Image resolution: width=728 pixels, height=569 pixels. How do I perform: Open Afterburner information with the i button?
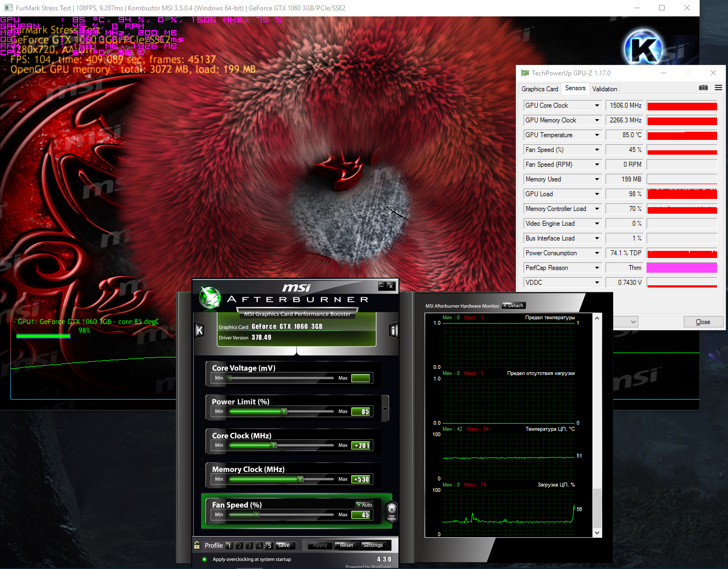click(394, 330)
